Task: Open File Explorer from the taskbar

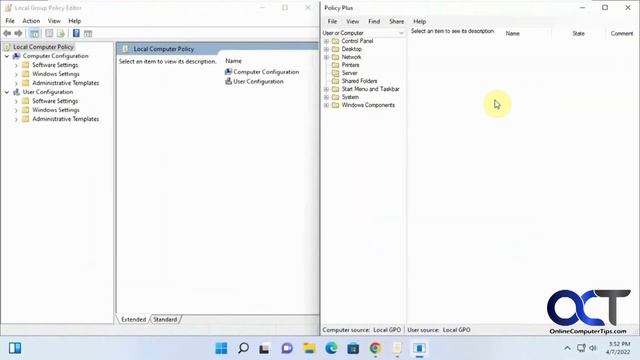Action: [x=309, y=348]
